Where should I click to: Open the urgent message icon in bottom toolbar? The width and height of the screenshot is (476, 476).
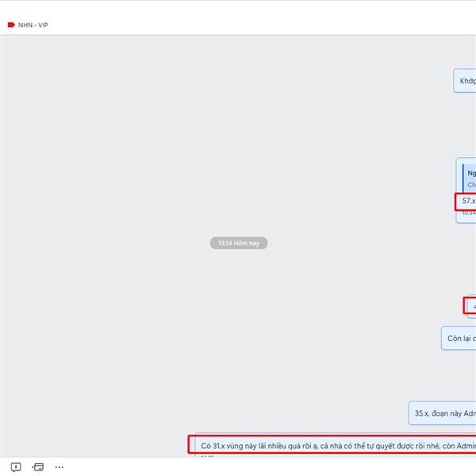click(x=16, y=467)
